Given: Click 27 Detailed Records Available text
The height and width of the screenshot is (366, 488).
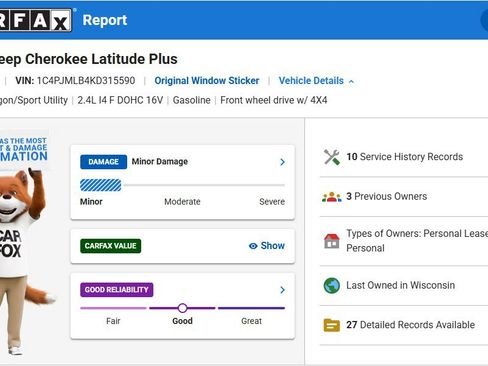Looking at the screenshot, I should [410, 325].
